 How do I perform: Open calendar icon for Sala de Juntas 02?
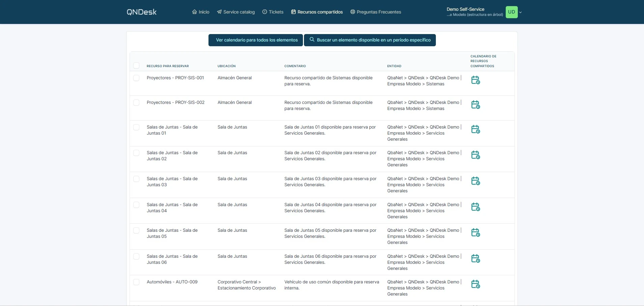coord(476,155)
